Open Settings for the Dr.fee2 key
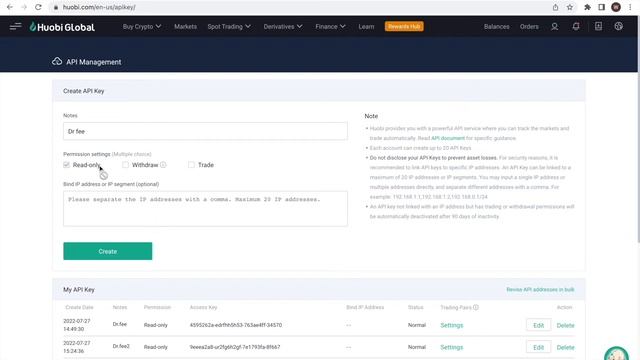This screenshot has width=640, height=360. [451, 347]
